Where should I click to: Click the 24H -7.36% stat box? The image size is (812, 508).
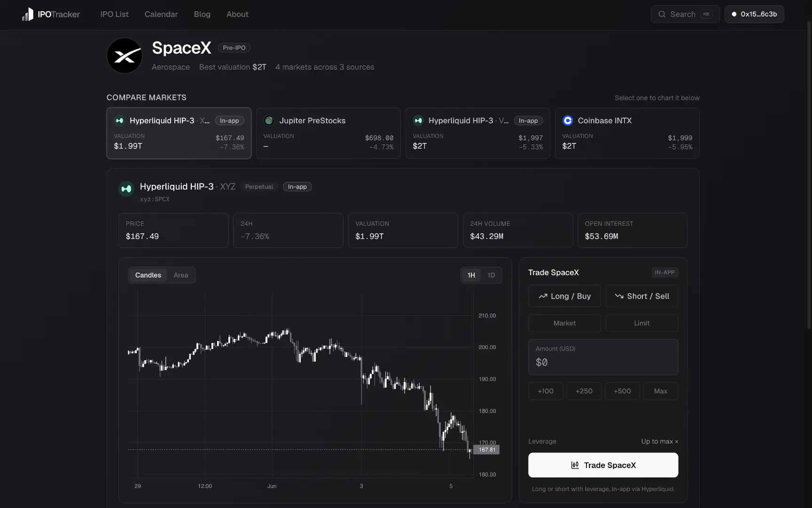[288, 230]
